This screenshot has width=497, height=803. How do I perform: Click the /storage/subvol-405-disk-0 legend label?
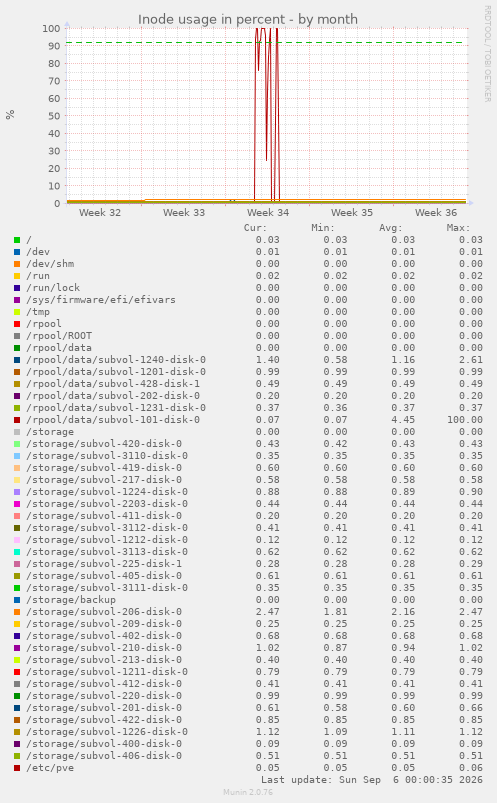point(104,576)
